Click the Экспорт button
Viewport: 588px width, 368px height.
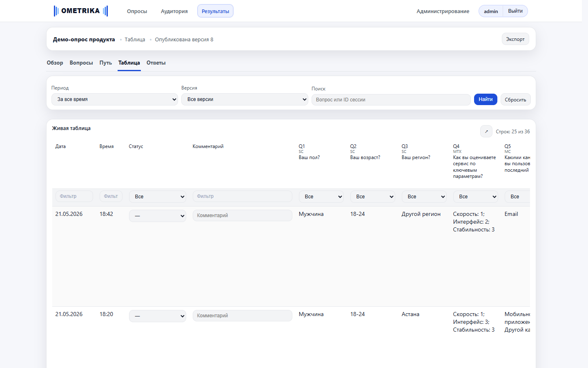(515, 39)
